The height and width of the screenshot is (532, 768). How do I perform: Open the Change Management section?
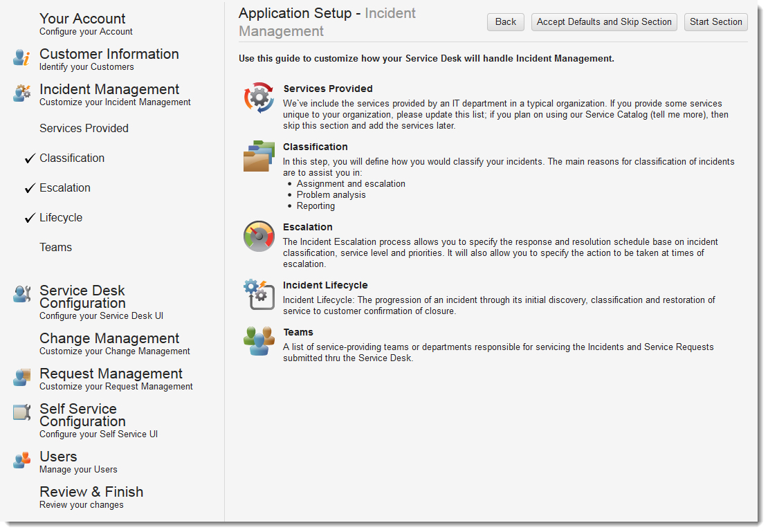(109, 339)
